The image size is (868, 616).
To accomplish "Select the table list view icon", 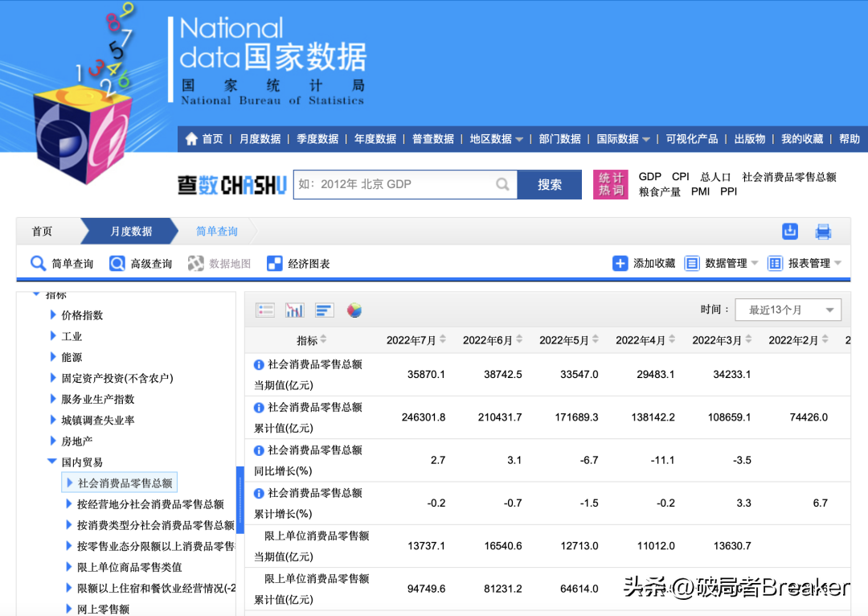I will (265, 310).
